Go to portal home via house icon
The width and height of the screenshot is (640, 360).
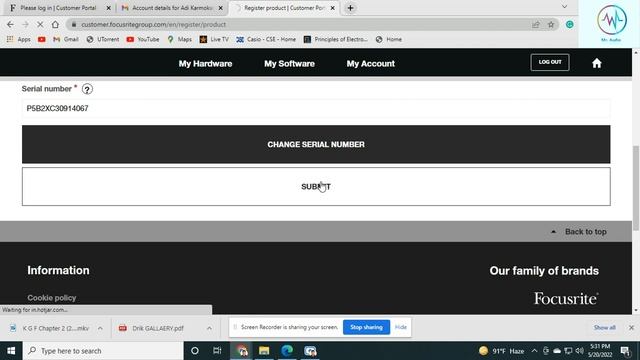coord(597,63)
